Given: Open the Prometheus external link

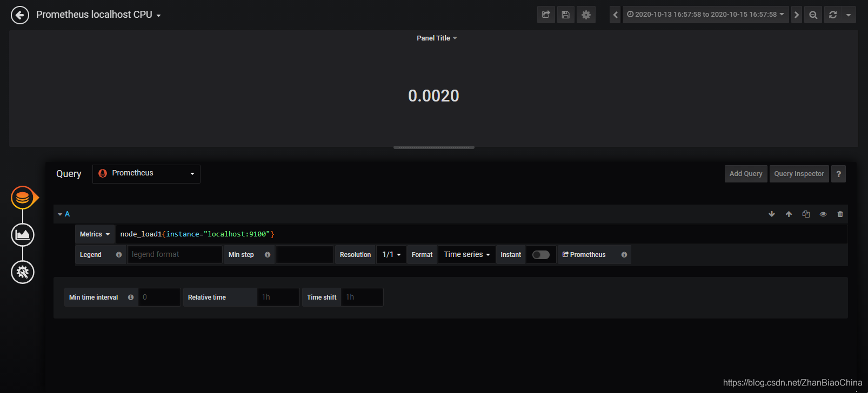Looking at the screenshot, I should [584, 255].
